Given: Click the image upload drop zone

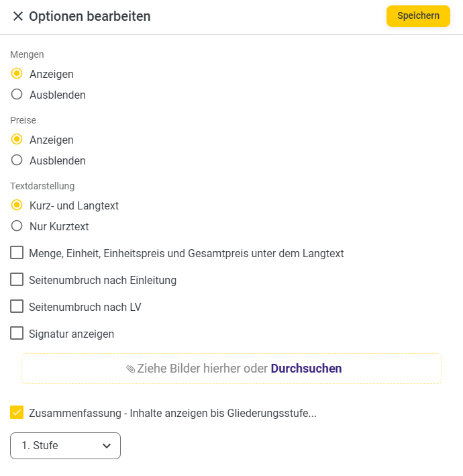Looking at the screenshot, I should click(232, 369).
